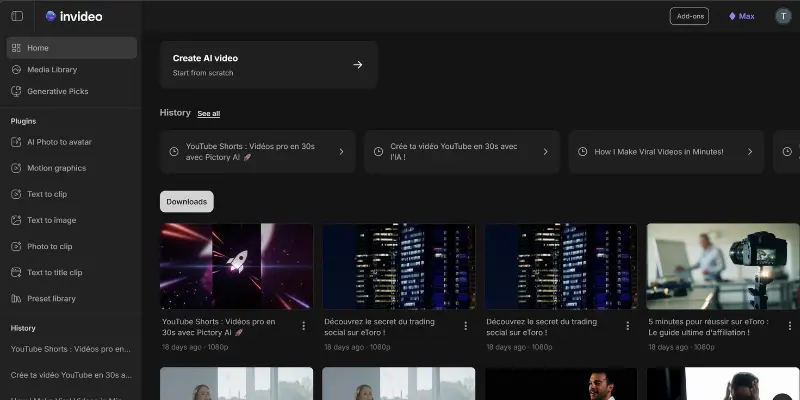Click the diamond icon next to Max
Screen dimensions: 800x400
[x=732, y=16]
